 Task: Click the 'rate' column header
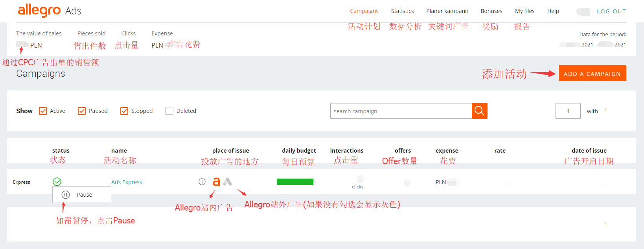point(500,151)
